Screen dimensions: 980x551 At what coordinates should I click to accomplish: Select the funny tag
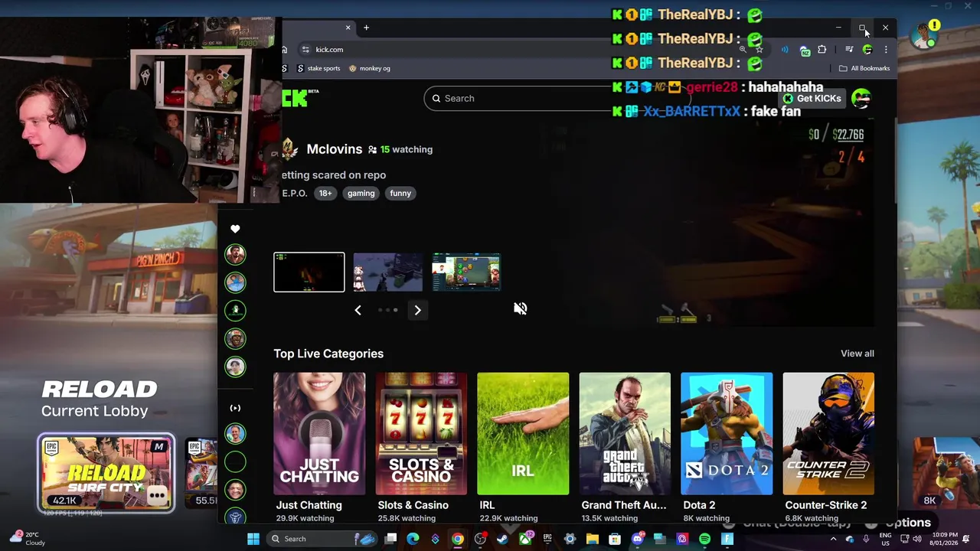400,194
